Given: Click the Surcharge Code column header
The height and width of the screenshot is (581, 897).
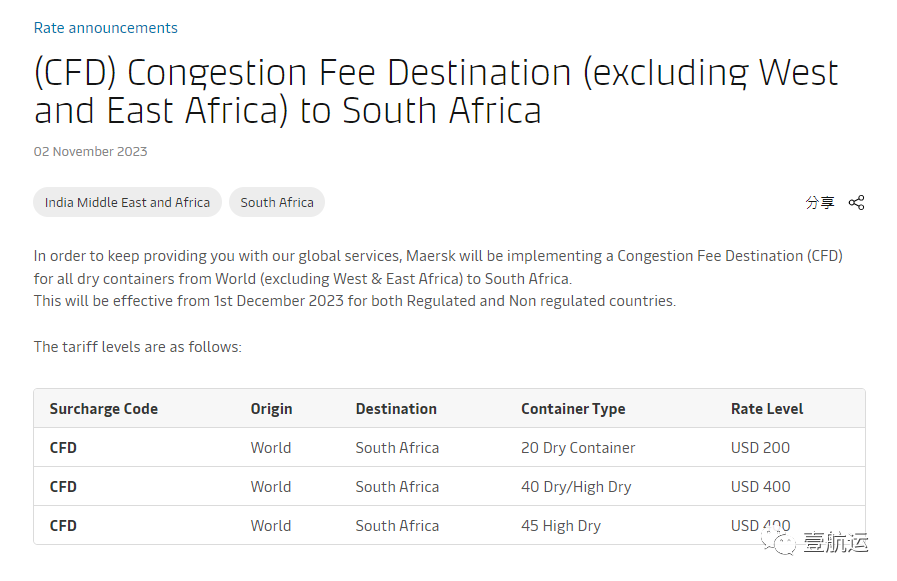Looking at the screenshot, I should (x=104, y=409).
